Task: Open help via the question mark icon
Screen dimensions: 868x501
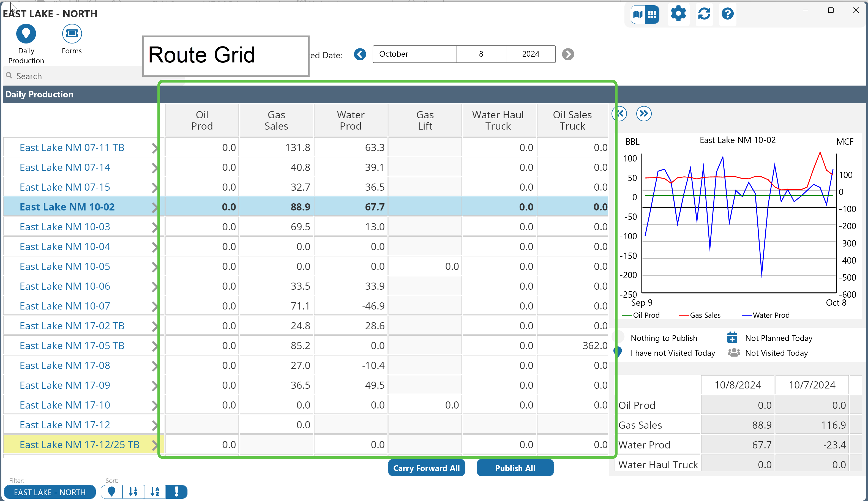Action: pos(727,14)
